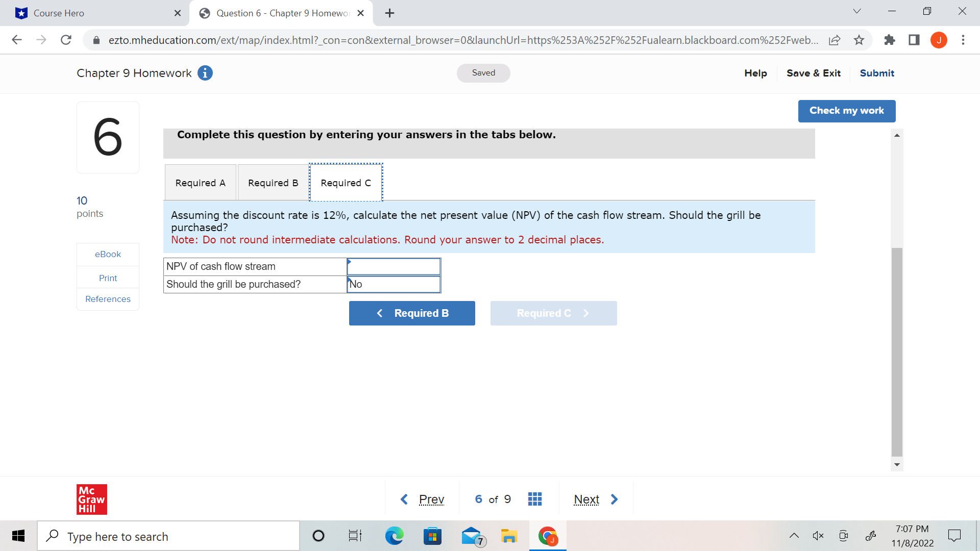This screenshot has height=551, width=980.
Task: Open the browser extensions puzzle icon
Action: (890, 40)
